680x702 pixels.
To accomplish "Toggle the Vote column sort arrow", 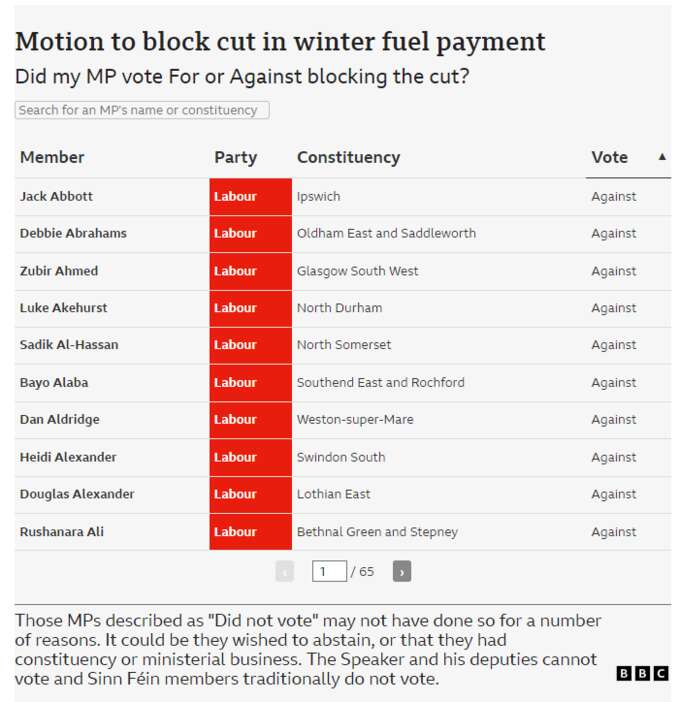I will click(662, 157).
